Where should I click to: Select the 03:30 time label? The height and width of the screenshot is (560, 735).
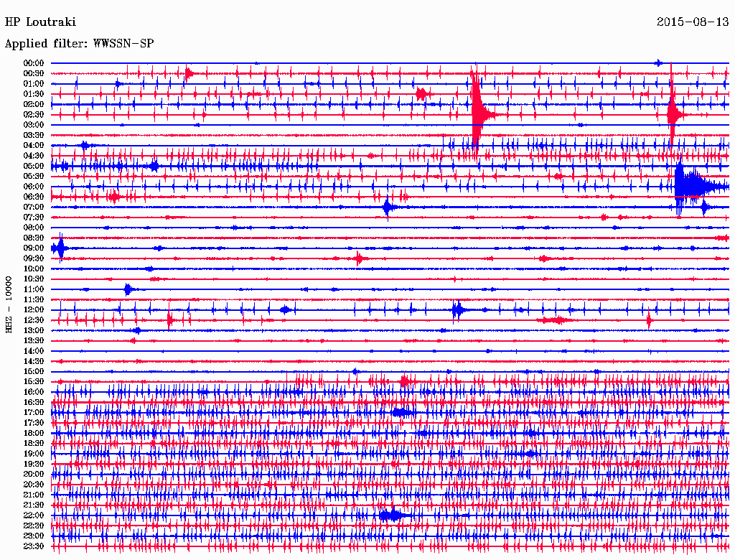[x=34, y=136]
